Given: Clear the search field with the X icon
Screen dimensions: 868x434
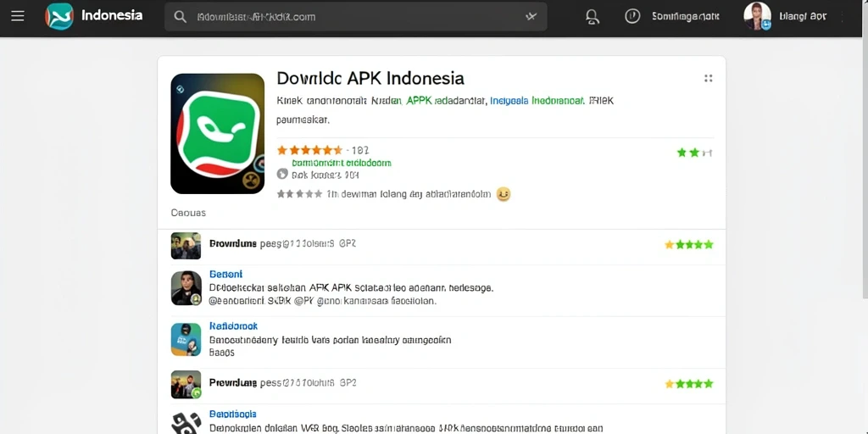Looking at the screenshot, I should click(531, 17).
